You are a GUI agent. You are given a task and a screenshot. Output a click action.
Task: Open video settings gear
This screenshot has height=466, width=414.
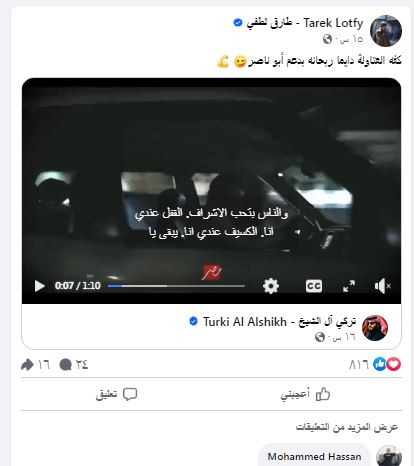pos(271,286)
